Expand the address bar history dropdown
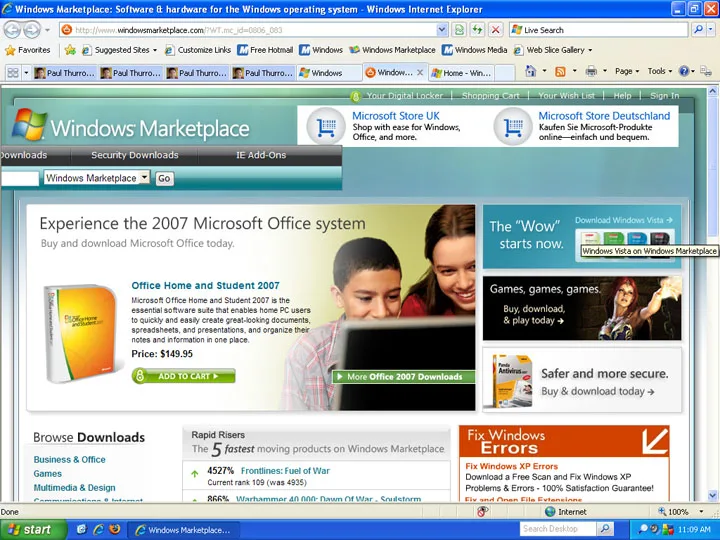720x540 pixels. tap(442, 30)
